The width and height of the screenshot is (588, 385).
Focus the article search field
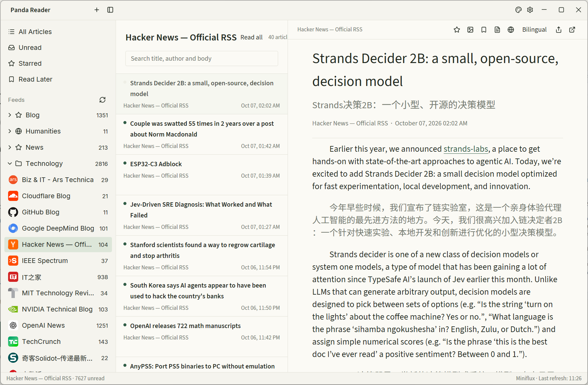coord(202,59)
